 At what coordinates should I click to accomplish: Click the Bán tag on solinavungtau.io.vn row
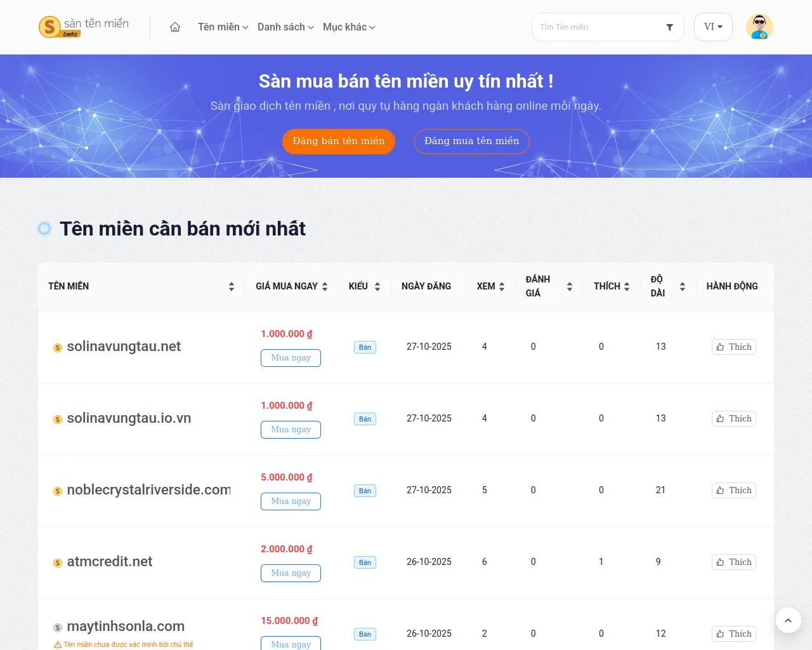(x=365, y=419)
